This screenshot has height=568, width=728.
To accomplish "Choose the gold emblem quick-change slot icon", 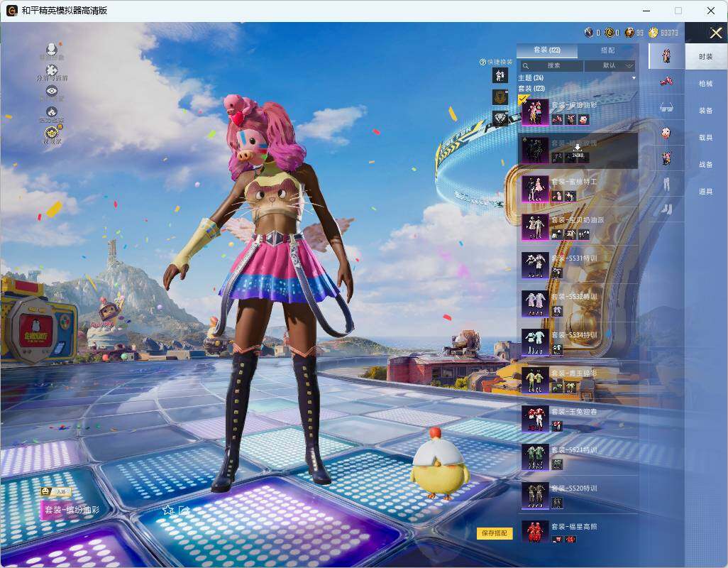I will (500, 97).
